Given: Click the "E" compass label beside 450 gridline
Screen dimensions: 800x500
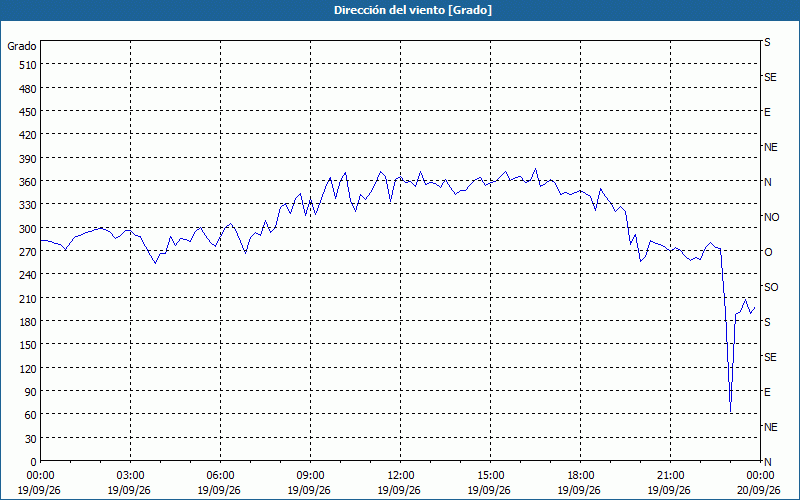Looking at the screenshot, I should pos(767,112).
